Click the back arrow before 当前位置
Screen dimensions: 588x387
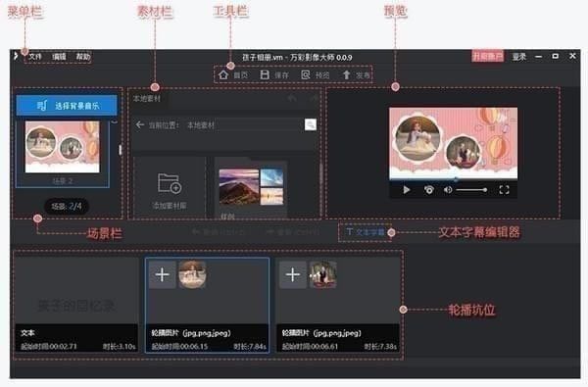pos(140,124)
